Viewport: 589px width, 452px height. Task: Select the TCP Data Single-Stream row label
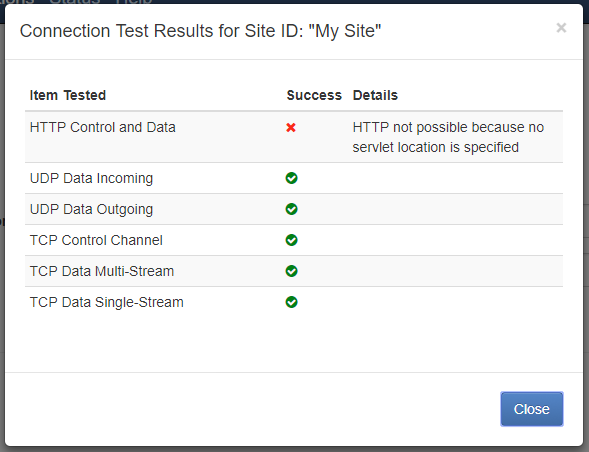[x=107, y=302]
